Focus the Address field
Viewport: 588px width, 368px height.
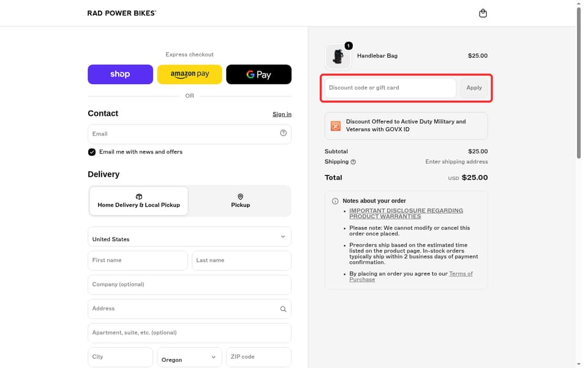[189, 309]
